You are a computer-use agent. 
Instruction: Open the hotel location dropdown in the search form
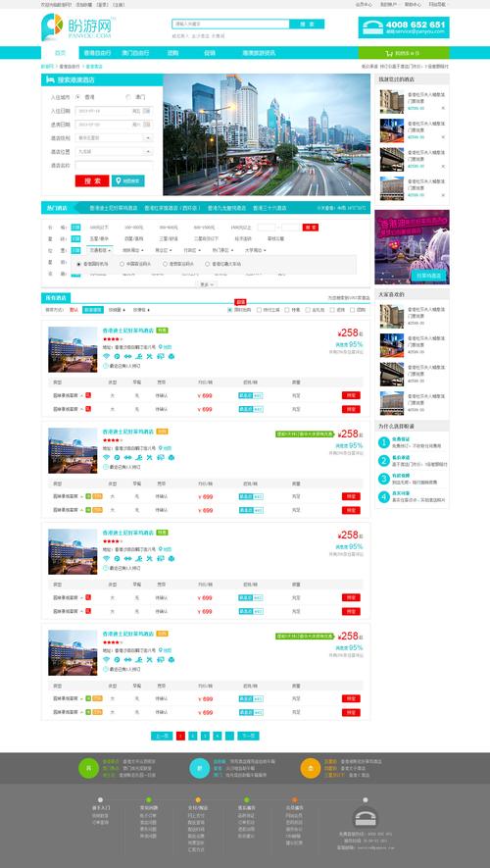(115, 152)
